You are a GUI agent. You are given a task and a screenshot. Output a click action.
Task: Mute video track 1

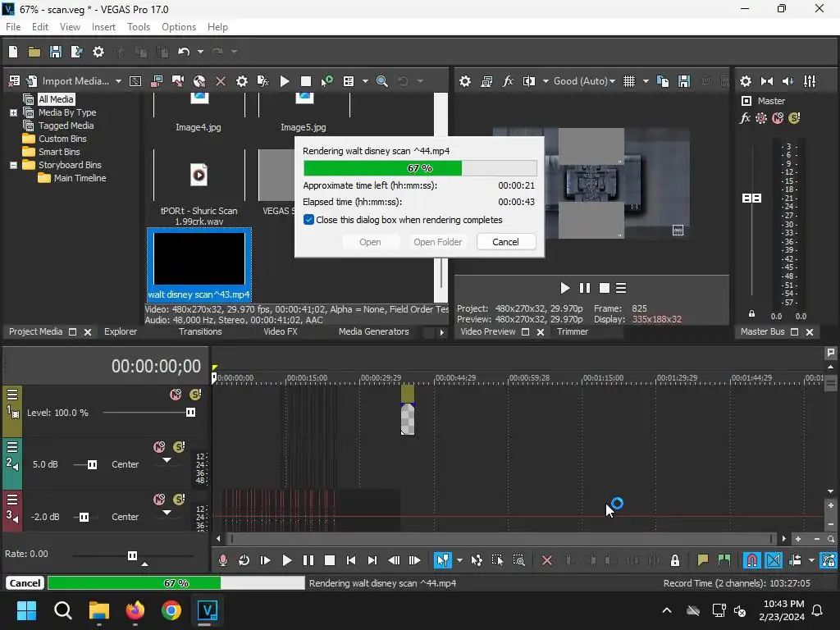tap(176, 395)
